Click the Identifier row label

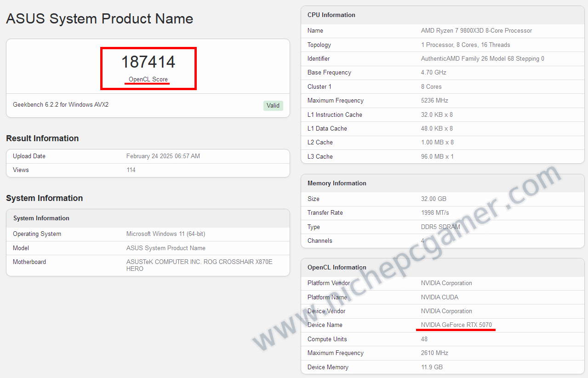pos(319,58)
